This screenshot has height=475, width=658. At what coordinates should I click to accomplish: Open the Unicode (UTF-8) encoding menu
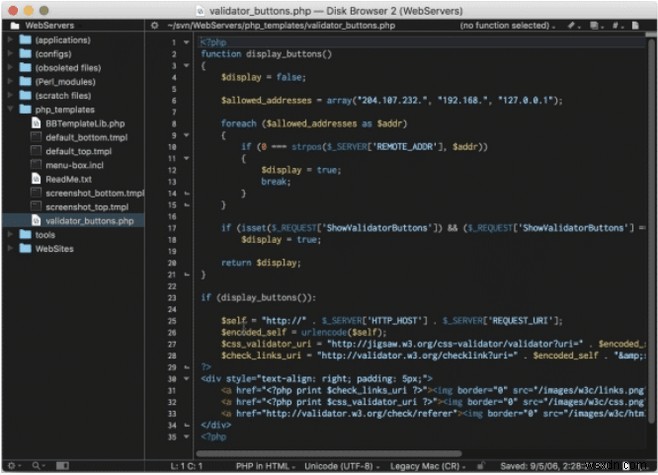pyautogui.click(x=341, y=466)
